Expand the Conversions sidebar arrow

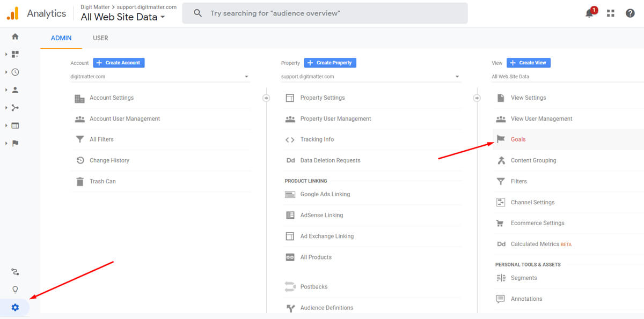(6, 143)
